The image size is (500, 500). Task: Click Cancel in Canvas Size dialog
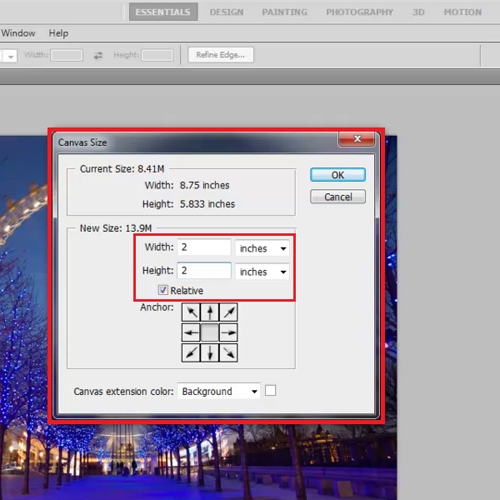click(338, 197)
